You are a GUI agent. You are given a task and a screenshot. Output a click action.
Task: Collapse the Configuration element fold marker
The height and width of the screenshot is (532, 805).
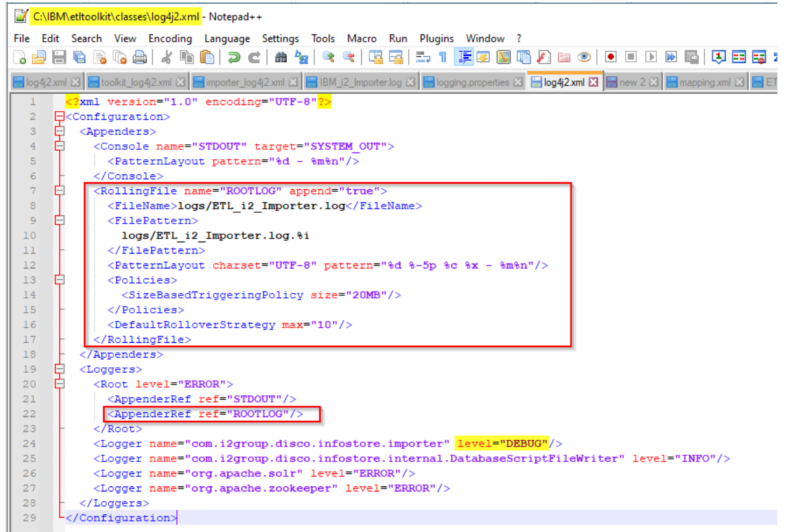pyautogui.click(x=59, y=117)
